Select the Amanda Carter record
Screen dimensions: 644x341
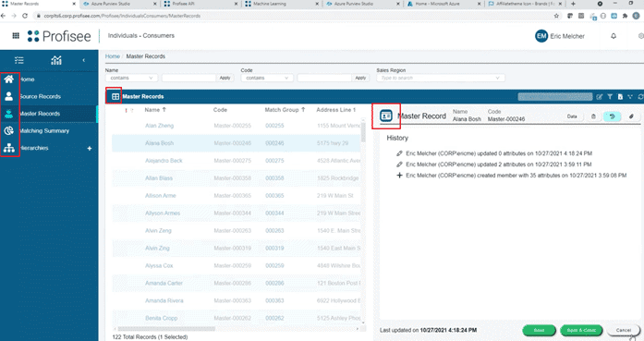pyautogui.click(x=237, y=283)
